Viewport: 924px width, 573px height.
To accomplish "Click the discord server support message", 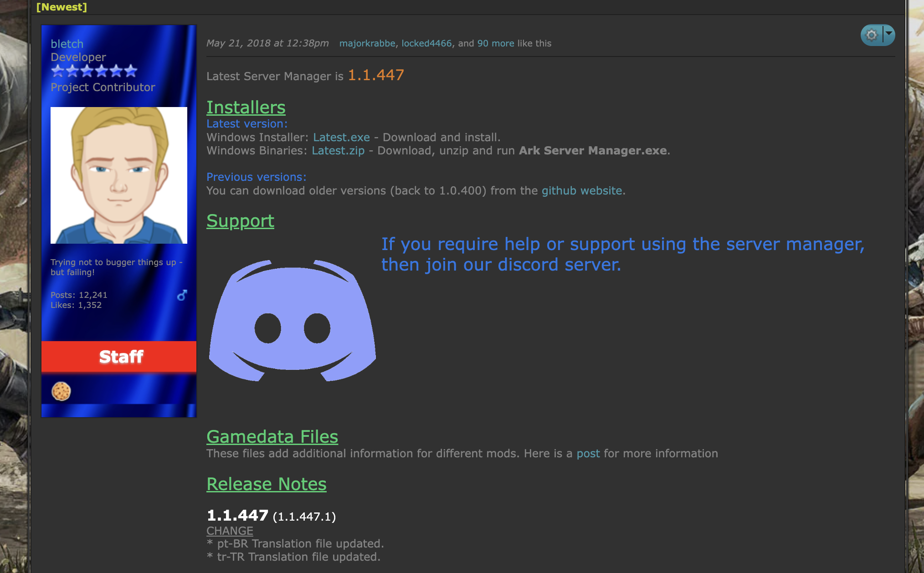I will point(623,254).
